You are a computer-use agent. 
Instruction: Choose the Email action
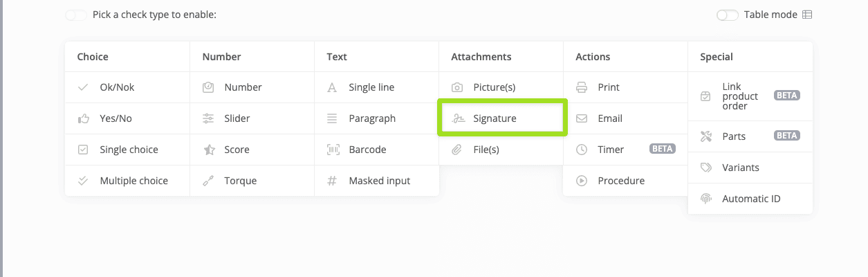(610, 118)
